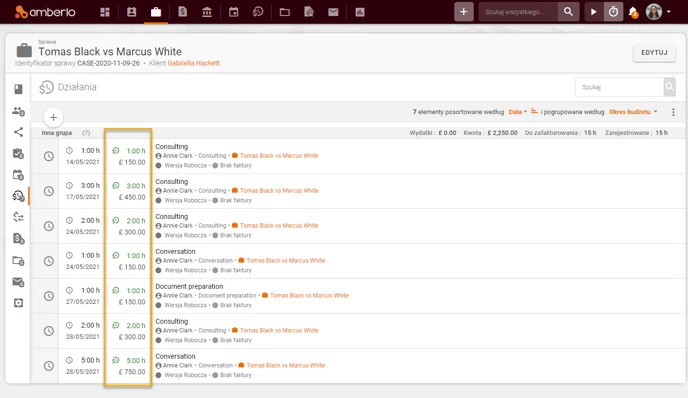
Task: Open the stopwatch timer icon
Action: click(613, 12)
